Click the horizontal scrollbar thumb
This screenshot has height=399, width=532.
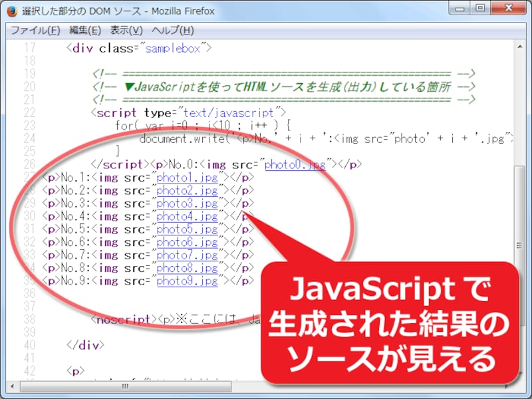[x=125, y=385]
